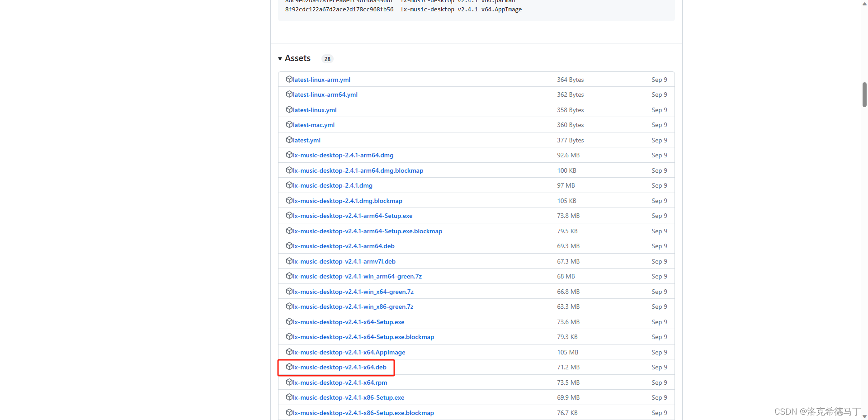Screen dimensions: 868x420
Task: Click package icon beside arm64-Setup.exe
Action: pos(289,215)
